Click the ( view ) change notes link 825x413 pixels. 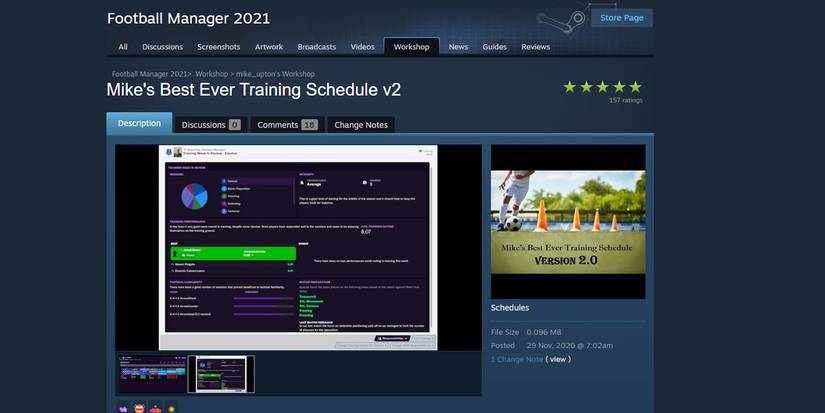(x=558, y=359)
